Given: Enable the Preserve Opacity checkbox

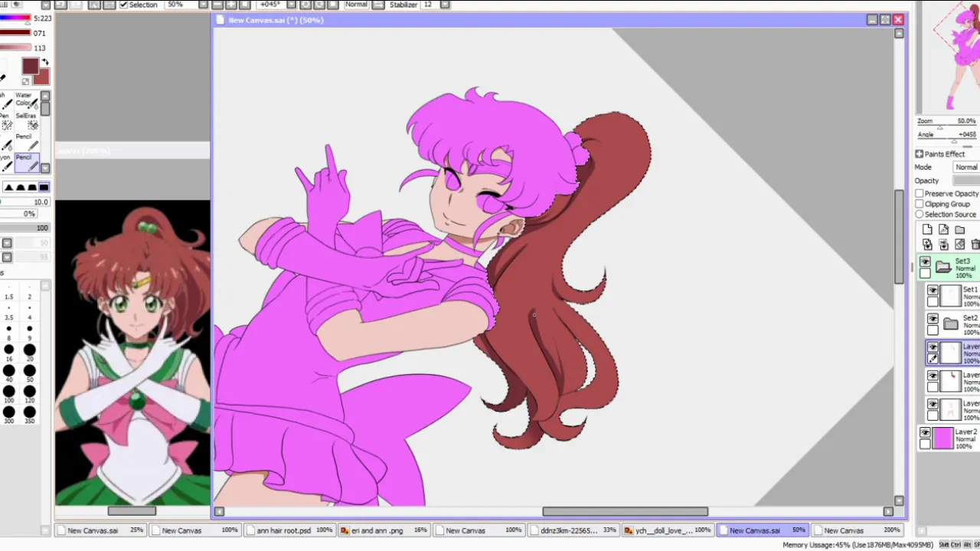Looking at the screenshot, I should coord(920,194).
